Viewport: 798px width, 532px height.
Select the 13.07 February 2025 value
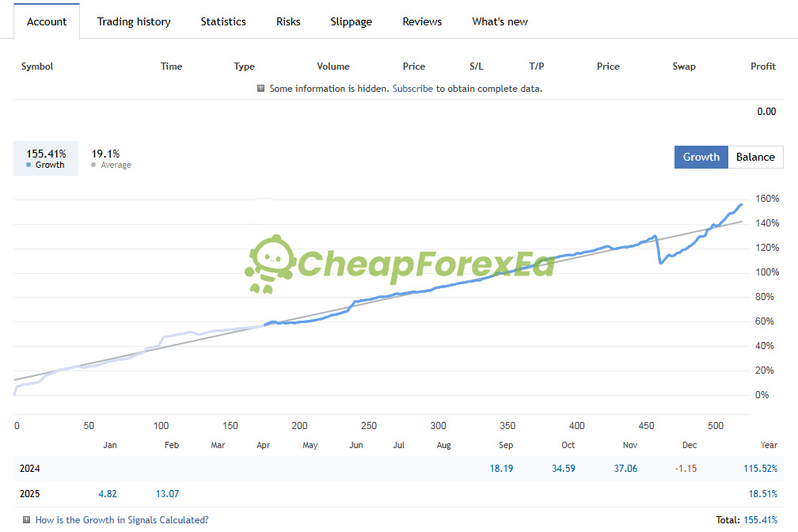[x=167, y=494]
